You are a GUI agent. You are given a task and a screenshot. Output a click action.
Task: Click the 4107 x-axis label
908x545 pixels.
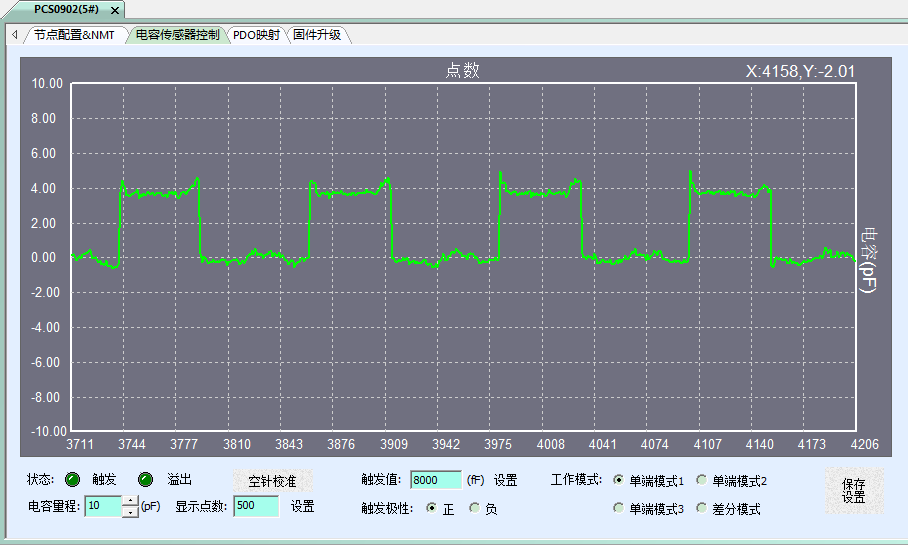[x=708, y=444]
